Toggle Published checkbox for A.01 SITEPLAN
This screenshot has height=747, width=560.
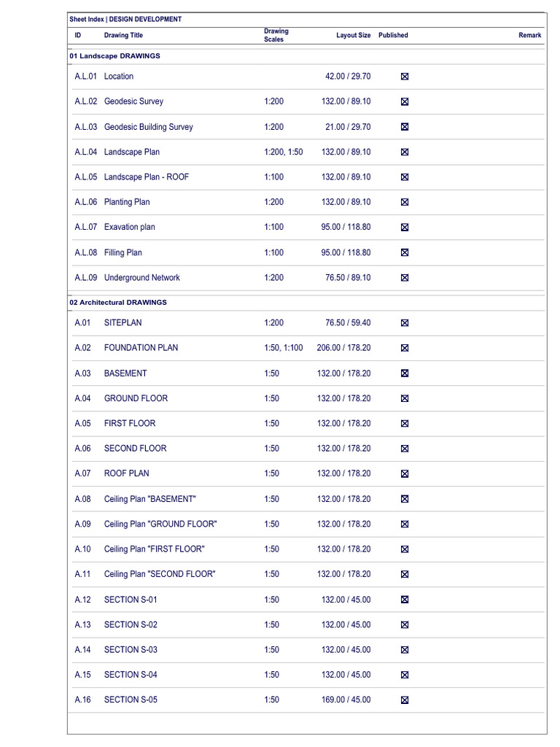405,322
